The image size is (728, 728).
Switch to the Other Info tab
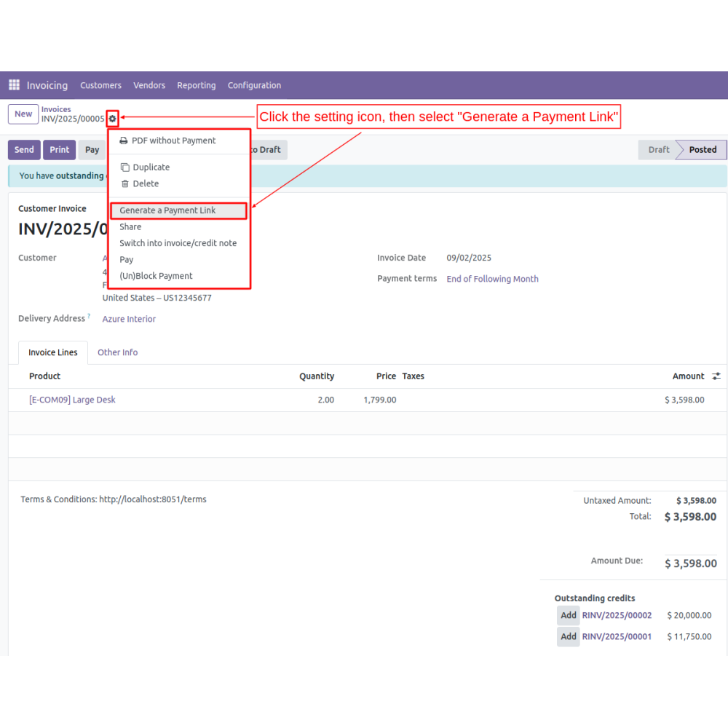point(117,352)
